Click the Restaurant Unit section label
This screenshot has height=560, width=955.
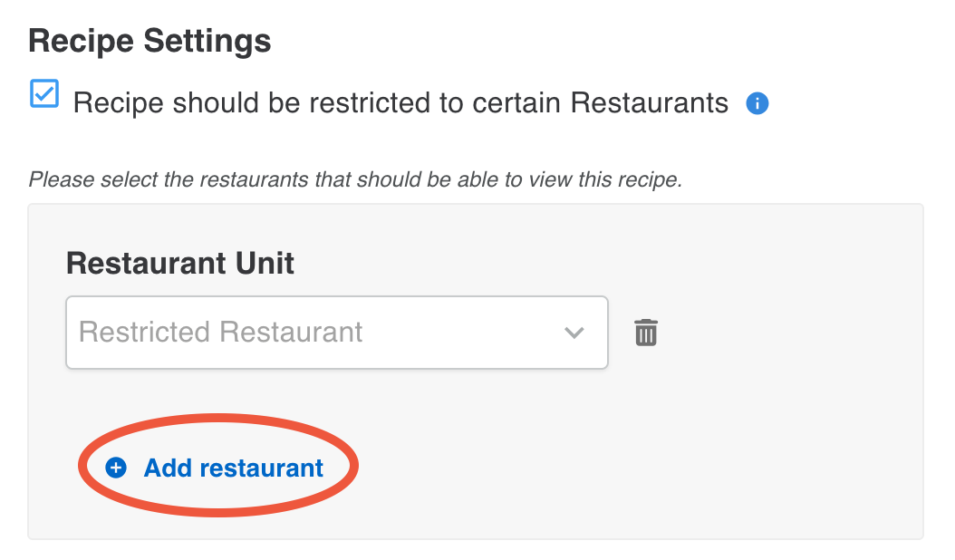(x=179, y=263)
